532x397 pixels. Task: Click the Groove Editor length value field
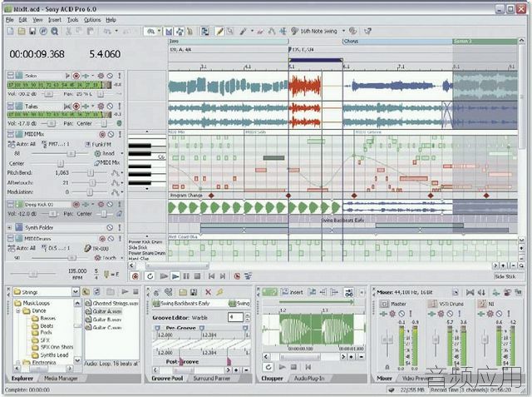(x=235, y=318)
